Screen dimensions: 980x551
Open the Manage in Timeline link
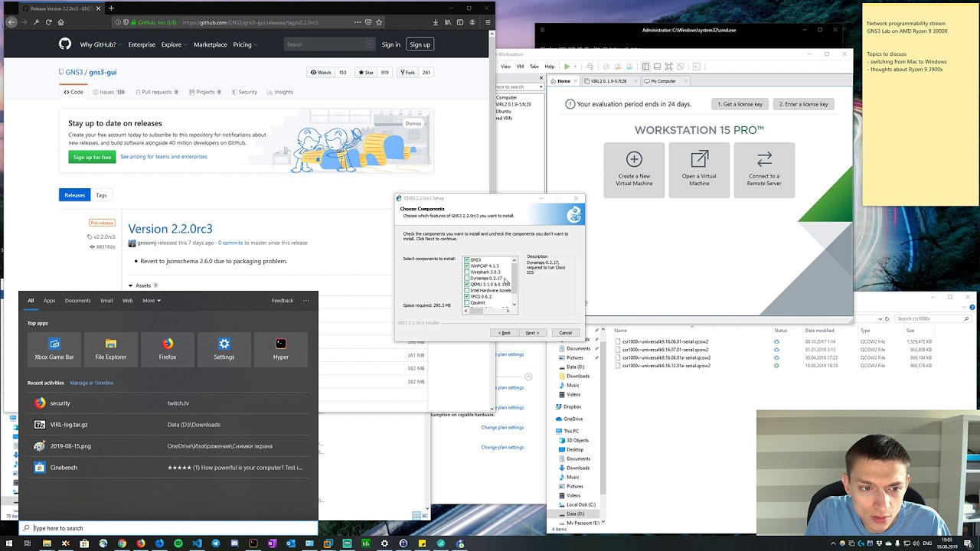(92, 383)
